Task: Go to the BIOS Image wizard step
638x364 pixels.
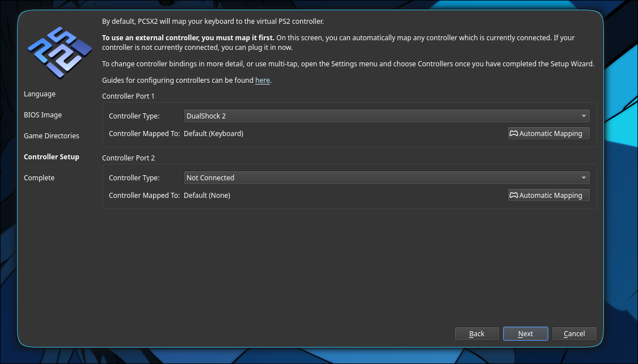Action: (x=43, y=115)
